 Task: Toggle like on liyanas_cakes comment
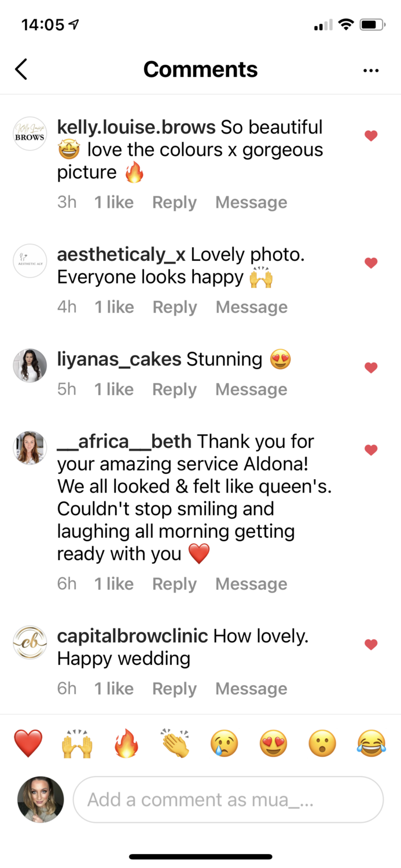click(371, 368)
